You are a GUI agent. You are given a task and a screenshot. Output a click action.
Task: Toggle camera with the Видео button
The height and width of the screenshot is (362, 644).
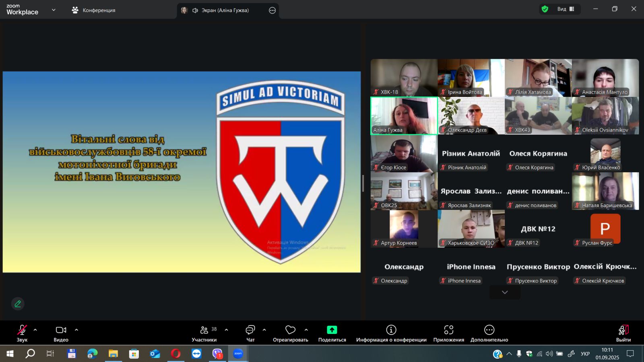pyautogui.click(x=61, y=330)
